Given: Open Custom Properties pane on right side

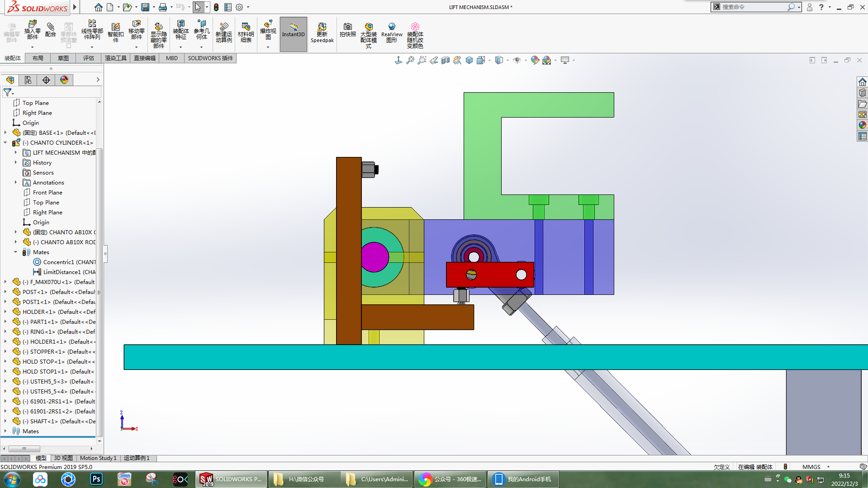Looking at the screenshot, I should pos(863,136).
